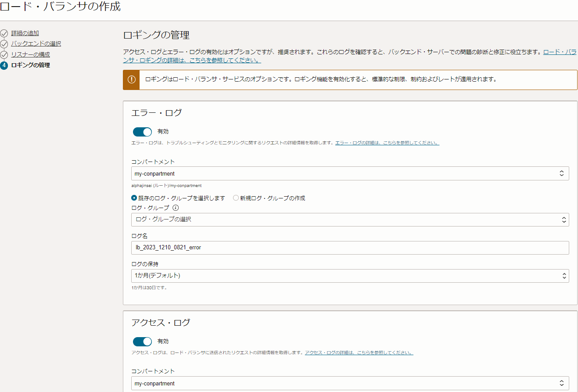Select 新規ログ・グループの作成 radio button
Viewport: 578px width, 392px height.
[236, 198]
